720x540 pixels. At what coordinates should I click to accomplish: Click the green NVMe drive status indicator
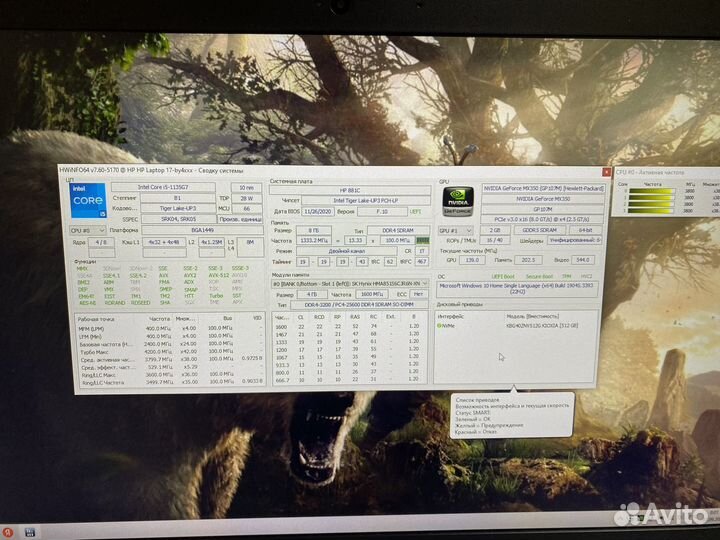(439, 326)
